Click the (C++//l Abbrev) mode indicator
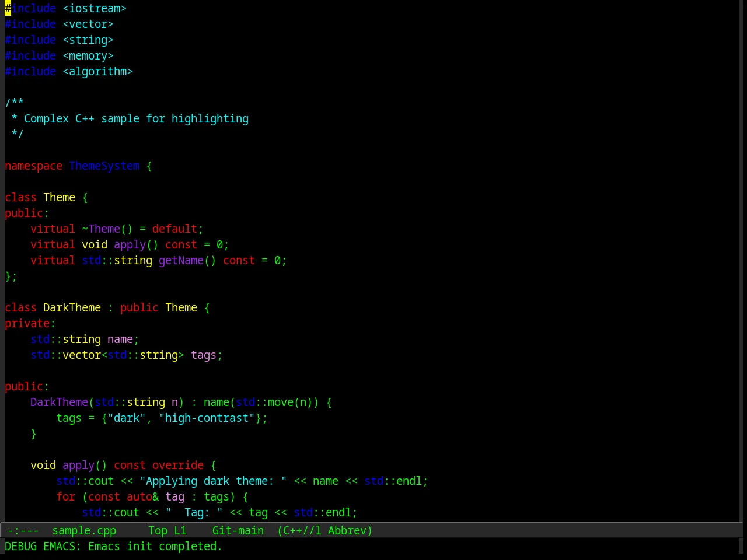This screenshot has height=560, width=747. coord(325,530)
